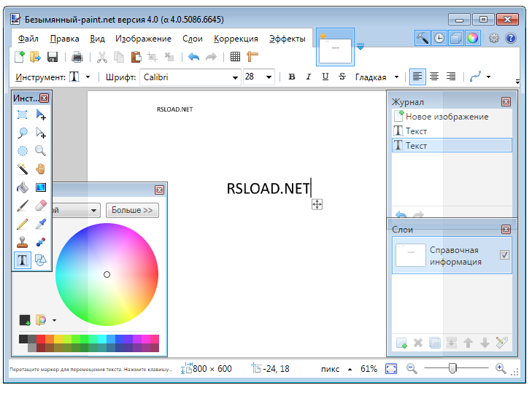Open the Вид menu
532x393 pixels.
tap(97, 39)
